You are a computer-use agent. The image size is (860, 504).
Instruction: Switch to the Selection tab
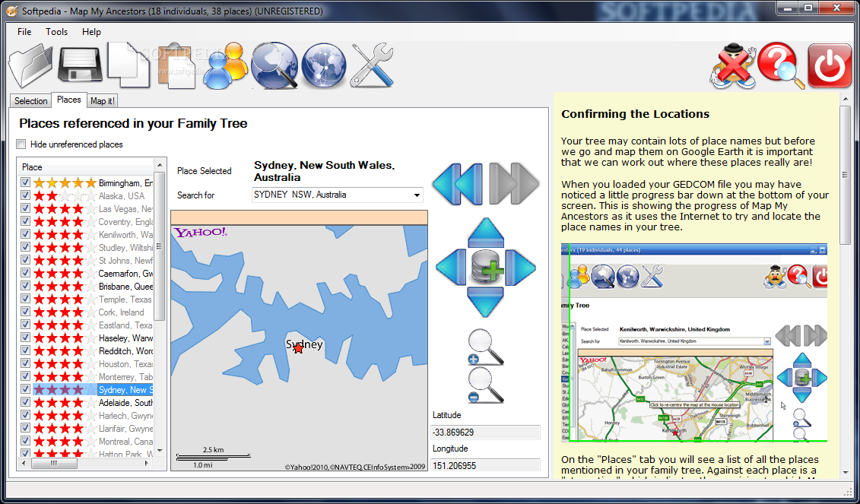[30, 101]
